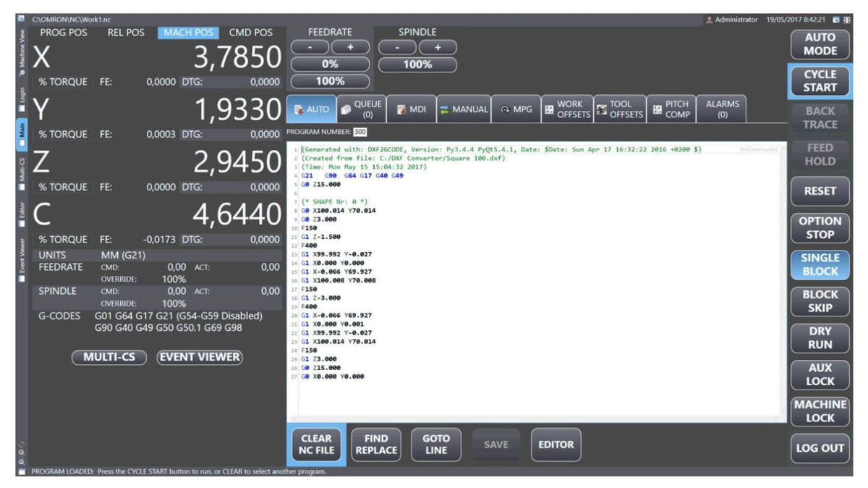
Task: Start the program with CYCLE START
Action: coord(820,81)
